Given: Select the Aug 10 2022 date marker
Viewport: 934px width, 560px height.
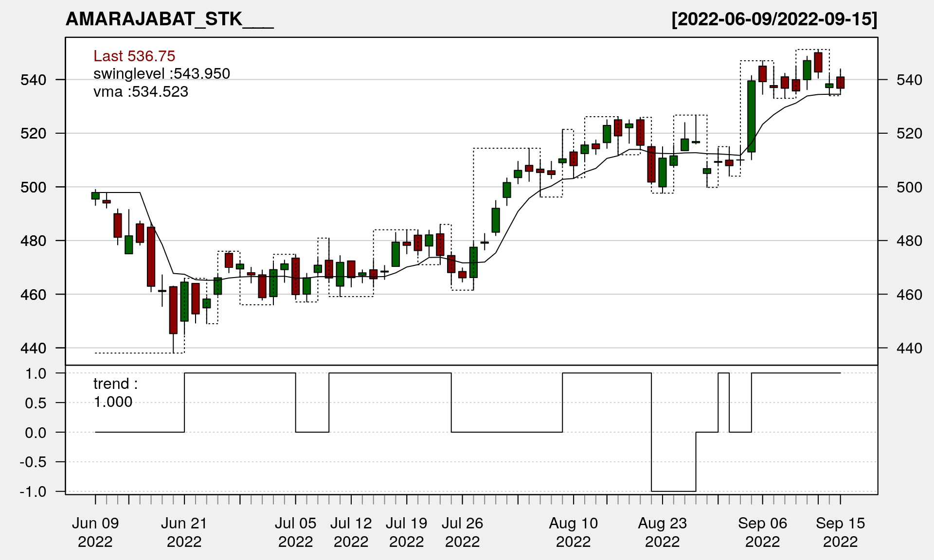Looking at the screenshot, I should coord(573,532).
